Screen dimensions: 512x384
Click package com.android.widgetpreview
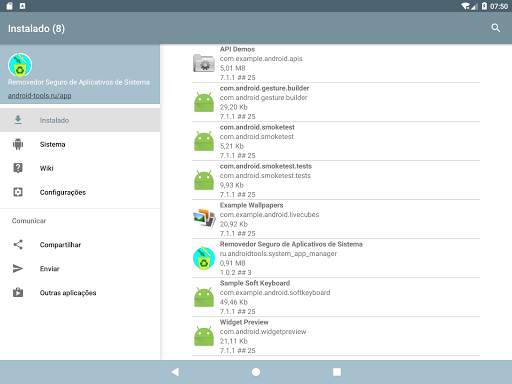pyautogui.click(x=263, y=332)
